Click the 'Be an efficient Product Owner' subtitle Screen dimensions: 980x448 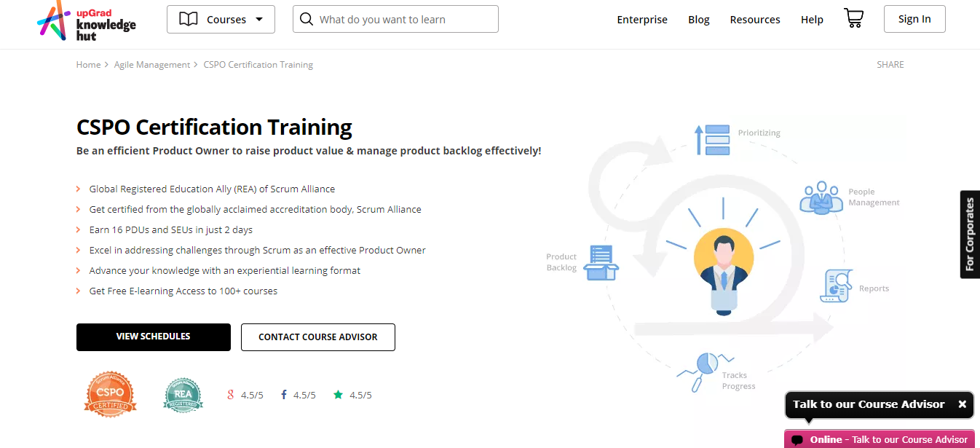[309, 151]
